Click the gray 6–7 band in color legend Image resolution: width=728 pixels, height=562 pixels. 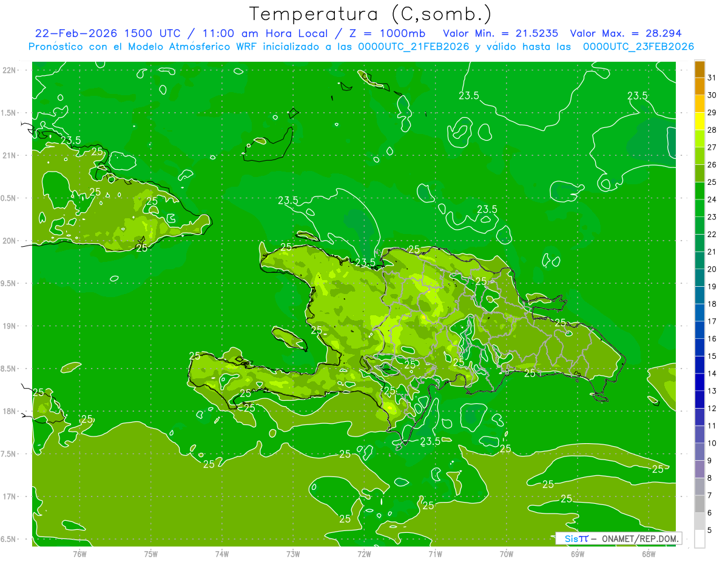pos(699,504)
